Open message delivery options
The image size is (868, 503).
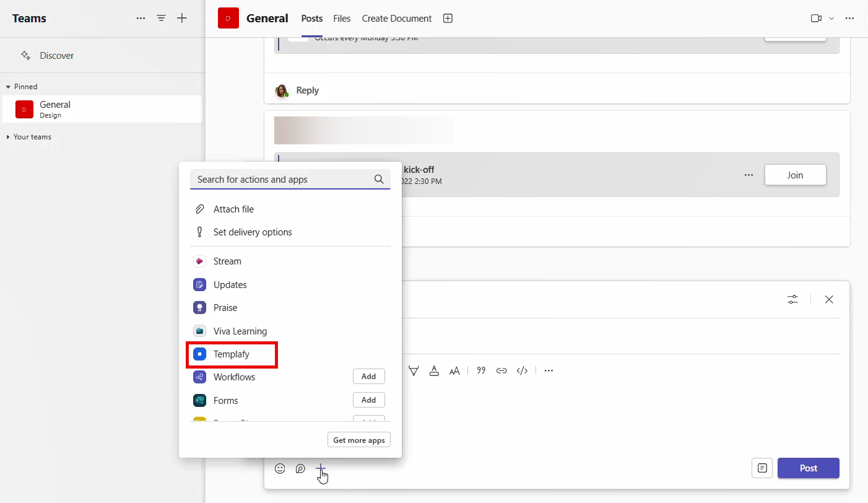pos(252,232)
